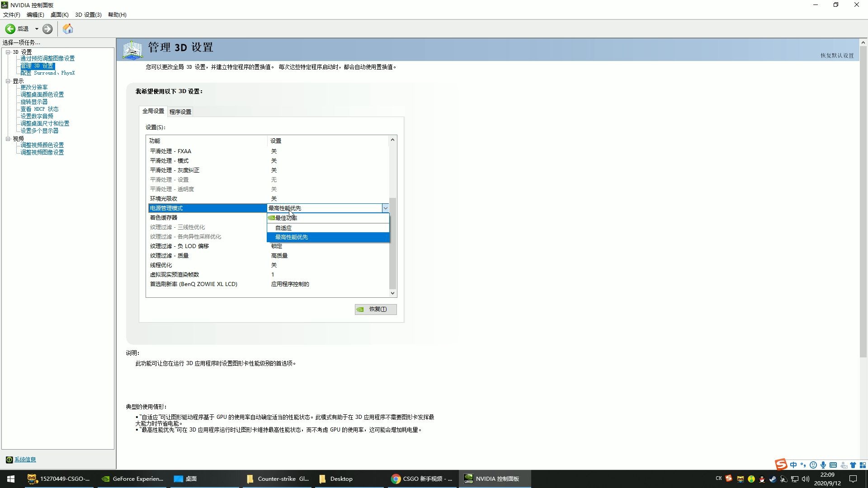This screenshot has width=868, height=488.
Task: Open 调整视频颜色设置 task
Action: (42, 145)
